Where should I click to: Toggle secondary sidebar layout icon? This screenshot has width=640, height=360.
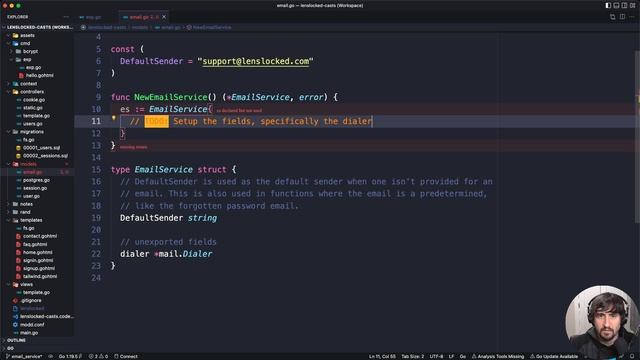624,5
